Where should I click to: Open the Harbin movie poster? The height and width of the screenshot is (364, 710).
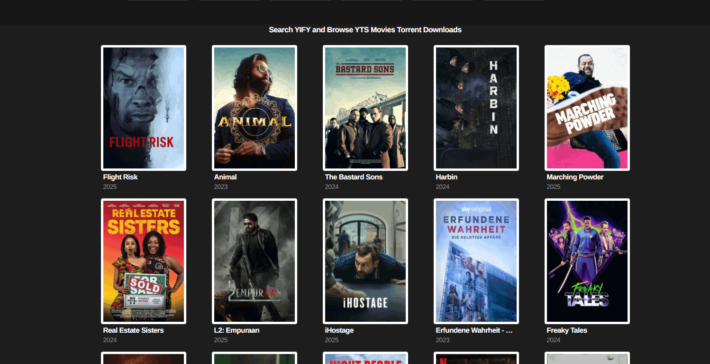476,108
